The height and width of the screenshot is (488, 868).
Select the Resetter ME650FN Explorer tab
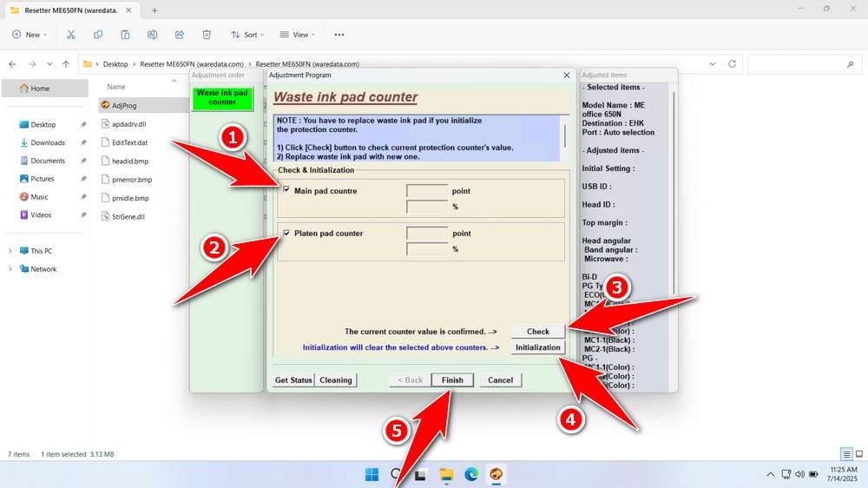tap(71, 10)
